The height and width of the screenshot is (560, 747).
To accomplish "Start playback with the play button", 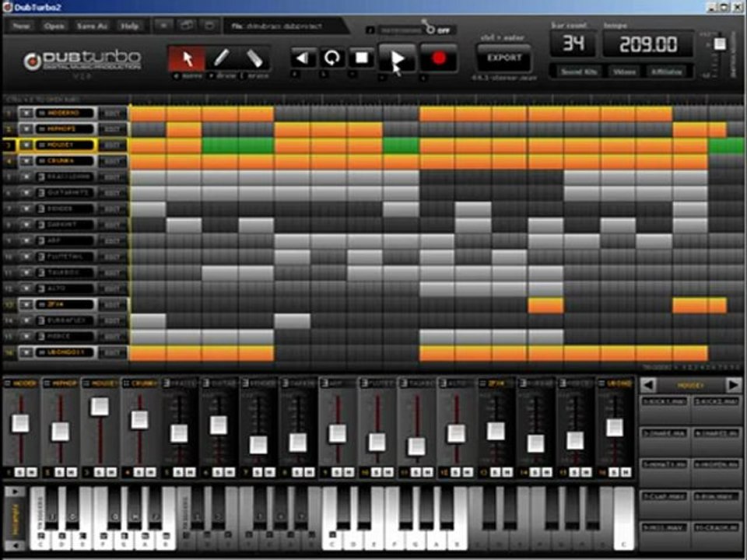I will point(396,58).
